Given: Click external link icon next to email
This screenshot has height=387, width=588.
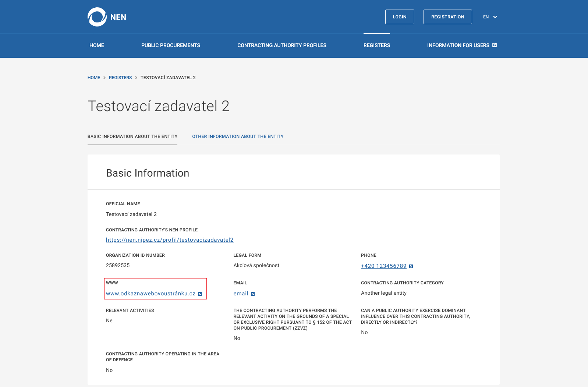Looking at the screenshot, I should point(253,294).
